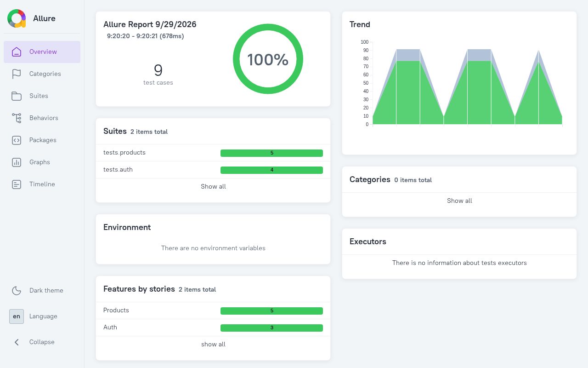Collapse the sidebar via the Collapse label

pos(42,342)
